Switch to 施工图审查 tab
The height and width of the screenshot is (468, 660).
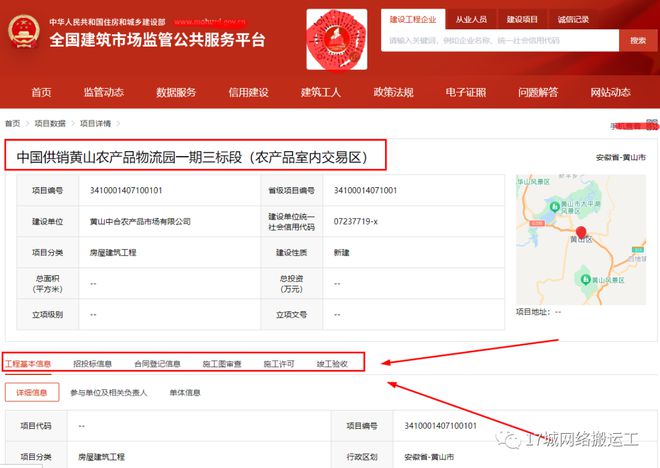pos(222,364)
